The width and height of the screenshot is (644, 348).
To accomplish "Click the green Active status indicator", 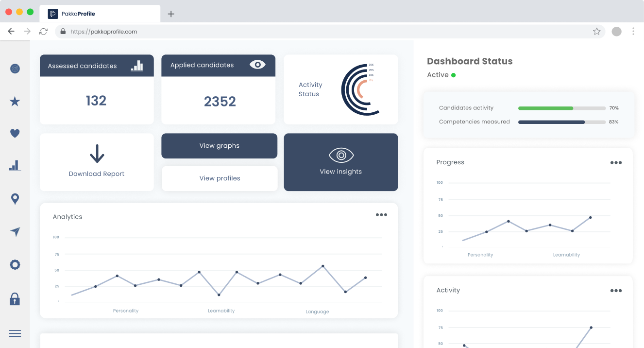I will click(454, 75).
